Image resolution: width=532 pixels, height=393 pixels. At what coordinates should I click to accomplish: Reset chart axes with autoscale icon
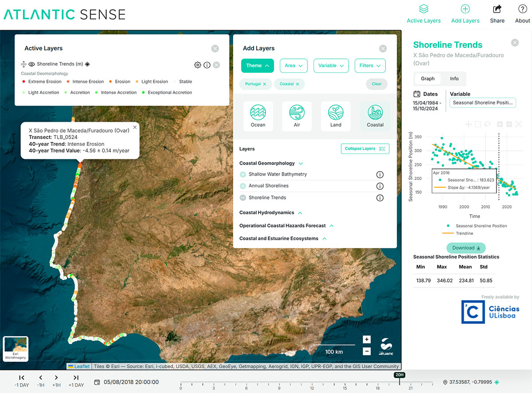(x=518, y=124)
